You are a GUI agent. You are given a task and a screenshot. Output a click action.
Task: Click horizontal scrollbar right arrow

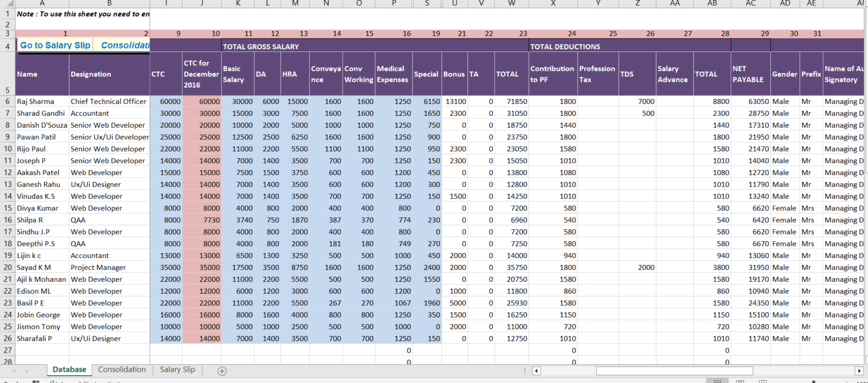[858, 371]
